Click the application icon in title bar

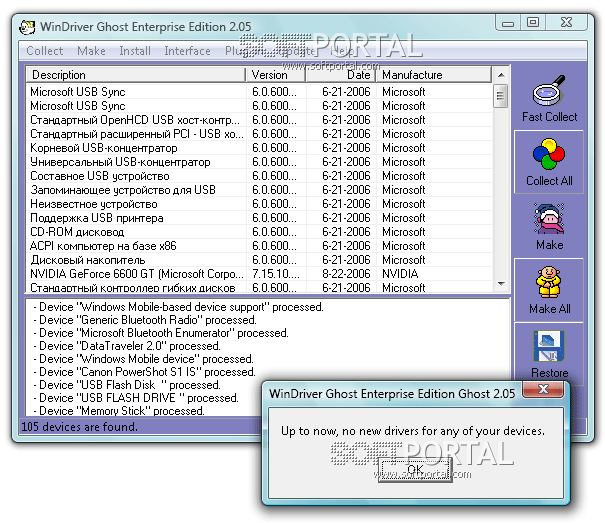(x=27, y=27)
